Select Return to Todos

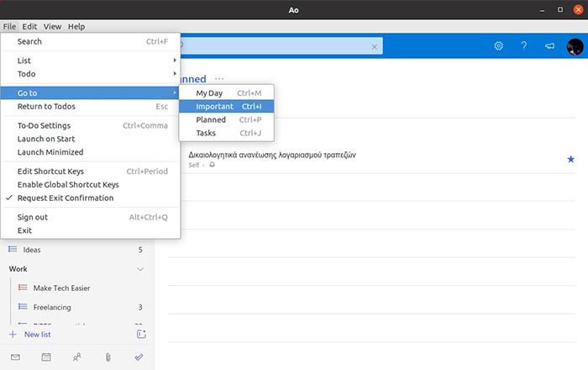click(91, 107)
